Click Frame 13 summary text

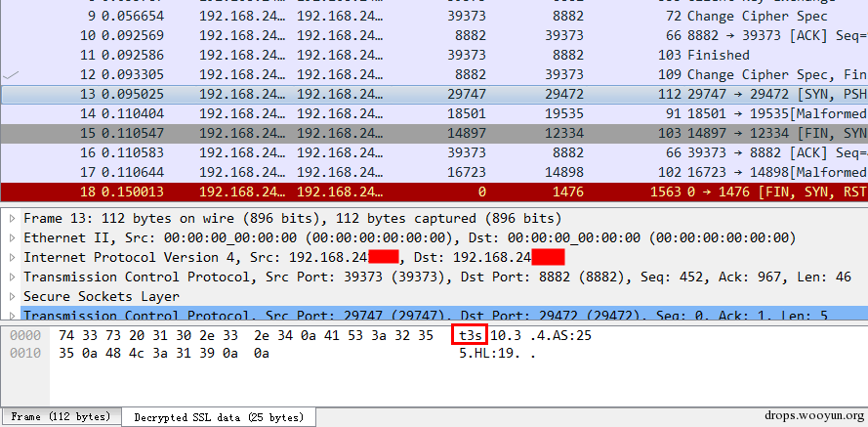pos(292,219)
